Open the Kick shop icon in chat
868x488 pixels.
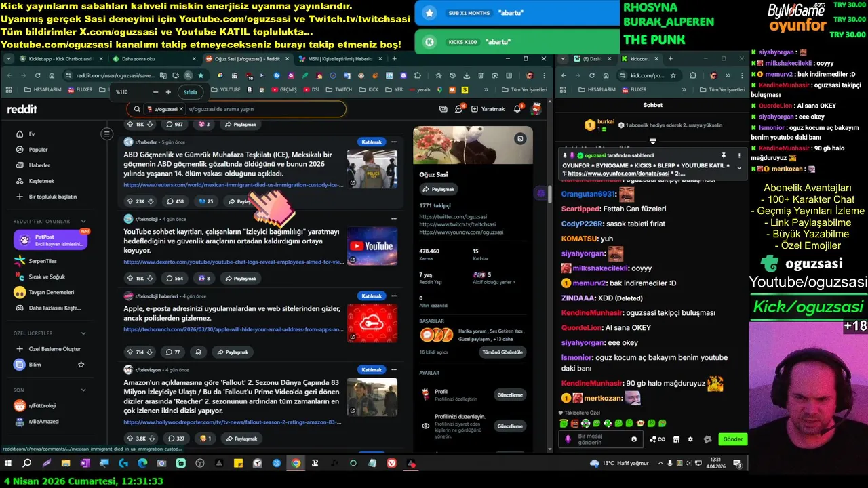pyautogui.click(x=676, y=439)
